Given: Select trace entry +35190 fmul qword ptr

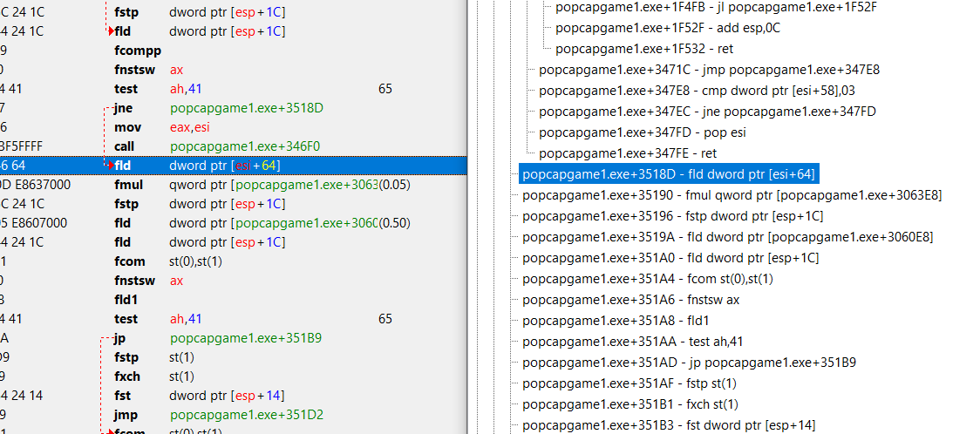Looking at the screenshot, I should (732, 195).
